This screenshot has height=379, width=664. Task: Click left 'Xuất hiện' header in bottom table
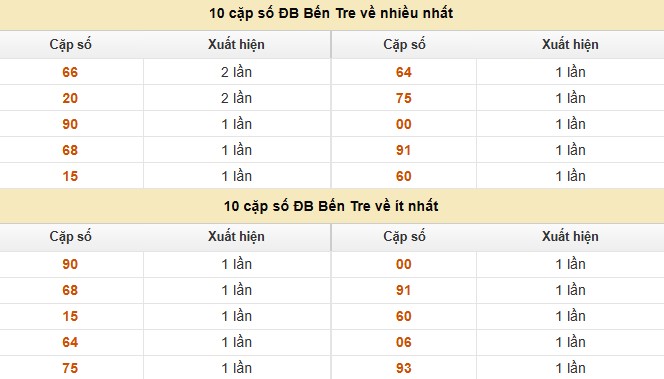coord(236,237)
